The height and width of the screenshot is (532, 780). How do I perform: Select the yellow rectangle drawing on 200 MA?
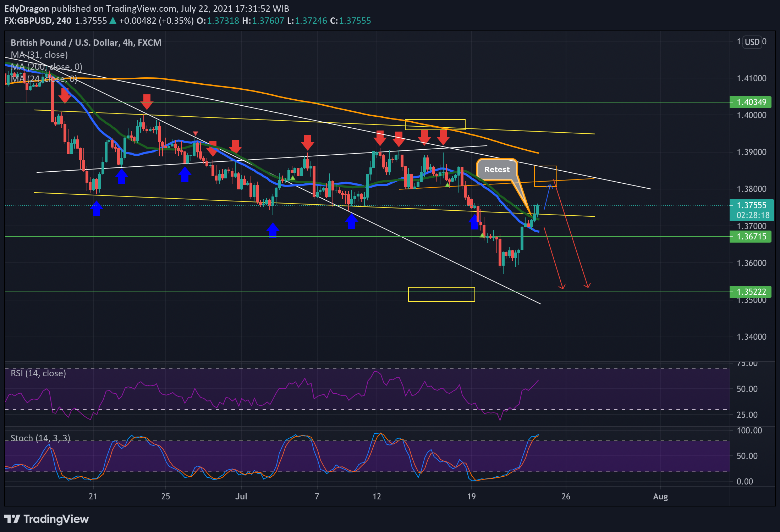click(435, 124)
